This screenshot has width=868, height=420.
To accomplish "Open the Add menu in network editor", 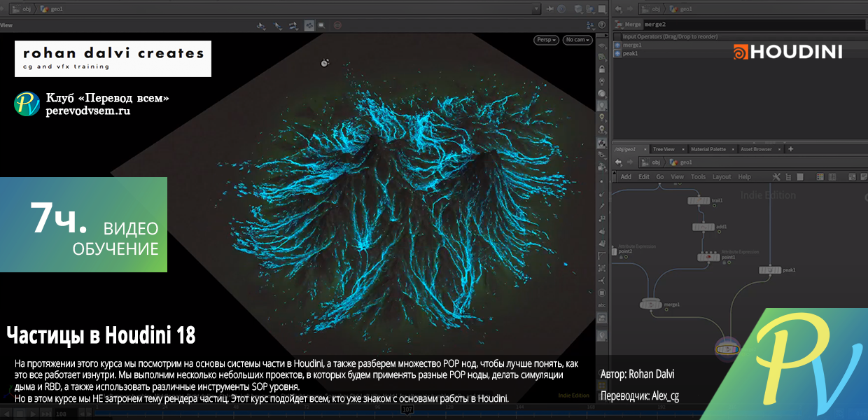I will point(626,177).
